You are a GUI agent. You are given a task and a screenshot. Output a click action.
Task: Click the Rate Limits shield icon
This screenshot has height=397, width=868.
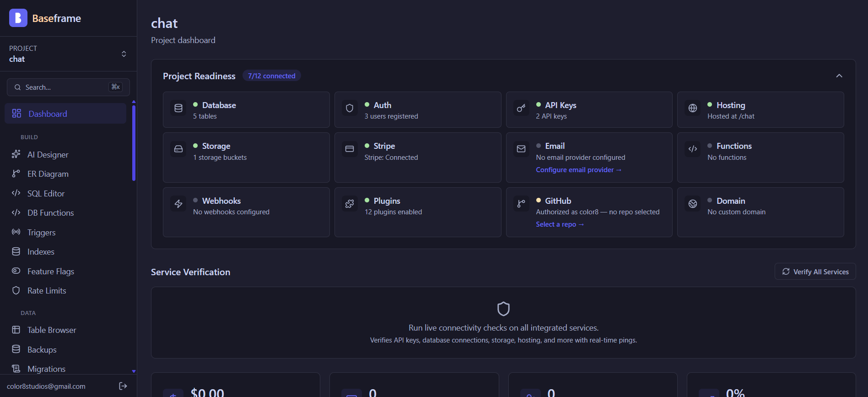(x=16, y=290)
